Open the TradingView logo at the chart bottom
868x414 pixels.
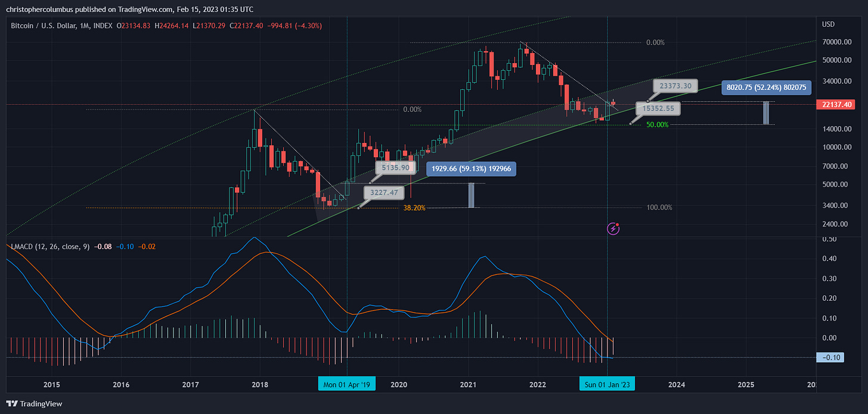[35, 403]
